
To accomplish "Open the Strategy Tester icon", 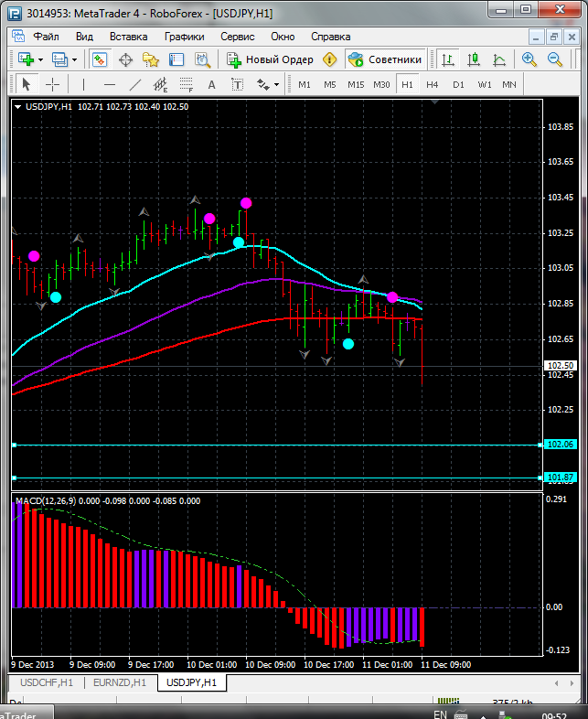I will (202, 59).
